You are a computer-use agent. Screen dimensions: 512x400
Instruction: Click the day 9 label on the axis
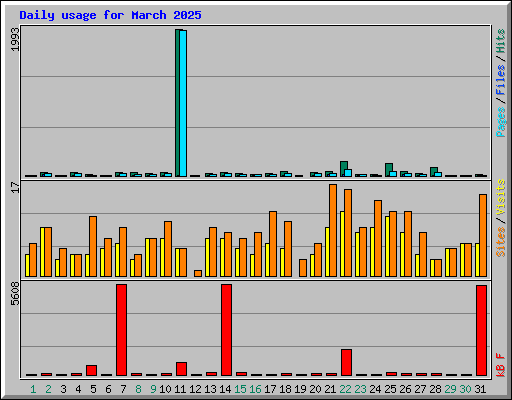pos(153,389)
